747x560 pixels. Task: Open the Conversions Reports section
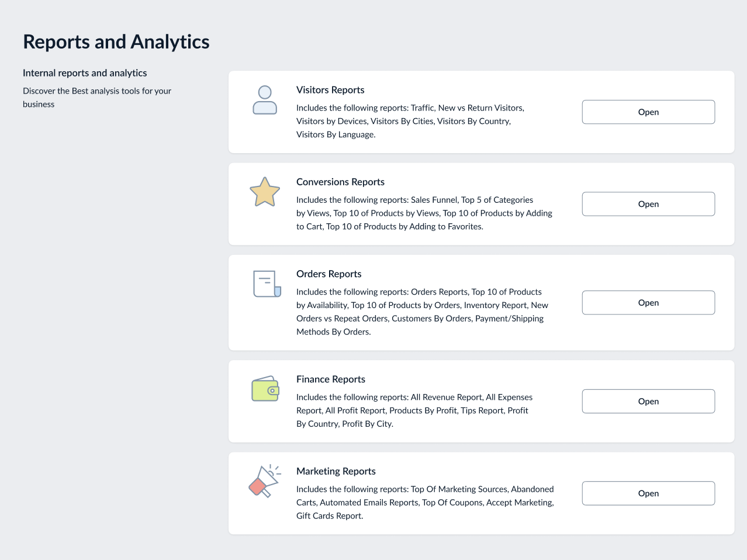tap(648, 203)
